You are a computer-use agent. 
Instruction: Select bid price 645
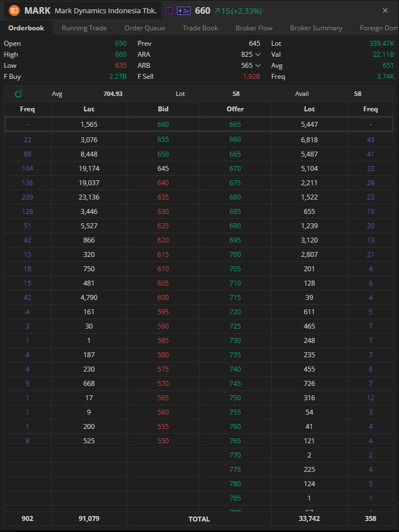tap(163, 168)
